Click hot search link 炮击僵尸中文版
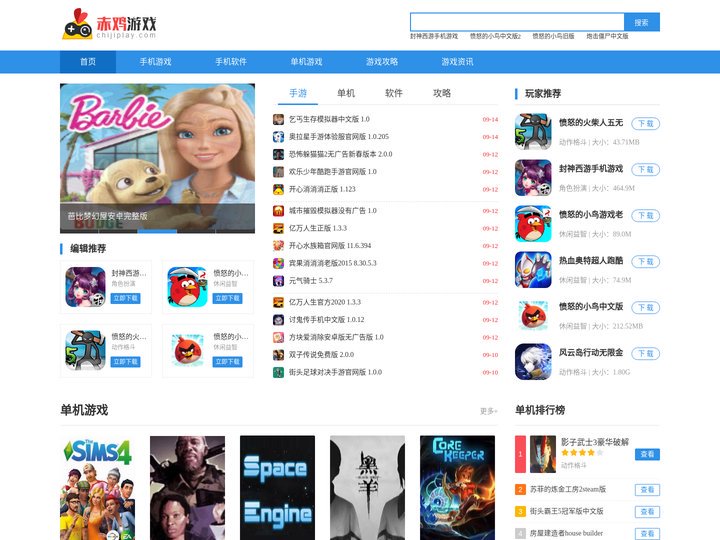Image resolution: width=720 pixels, height=540 pixels. point(607,36)
